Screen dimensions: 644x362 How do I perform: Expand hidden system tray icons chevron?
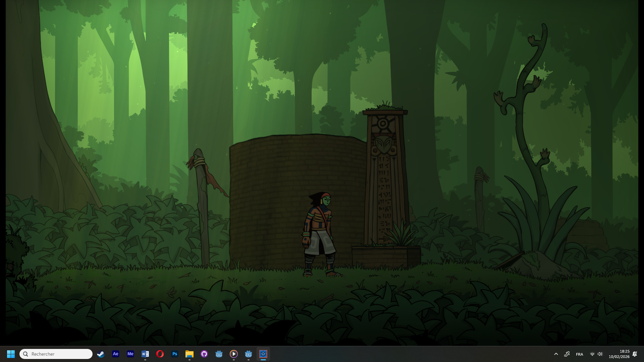[x=556, y=354]
